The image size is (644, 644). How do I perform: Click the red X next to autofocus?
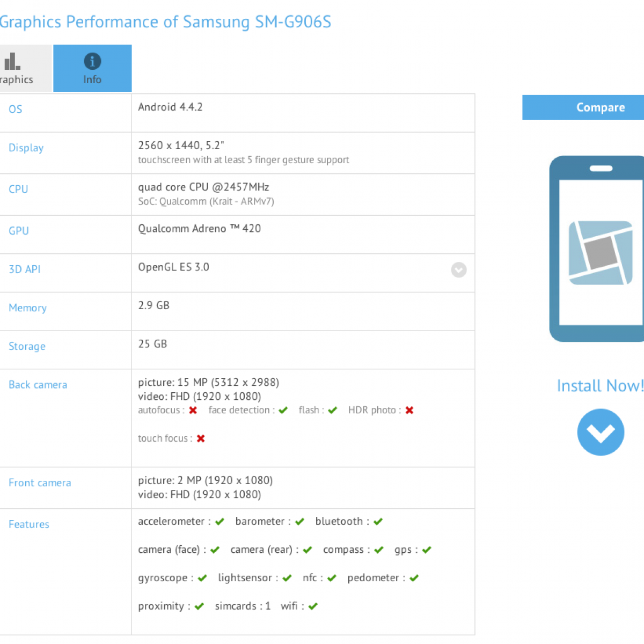tap(193, 411)
